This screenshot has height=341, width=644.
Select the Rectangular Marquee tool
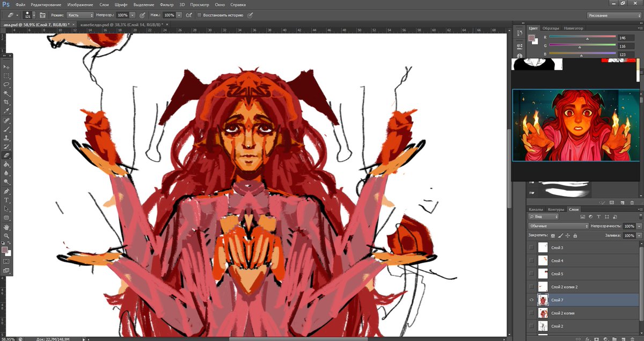tap(6, 76)
